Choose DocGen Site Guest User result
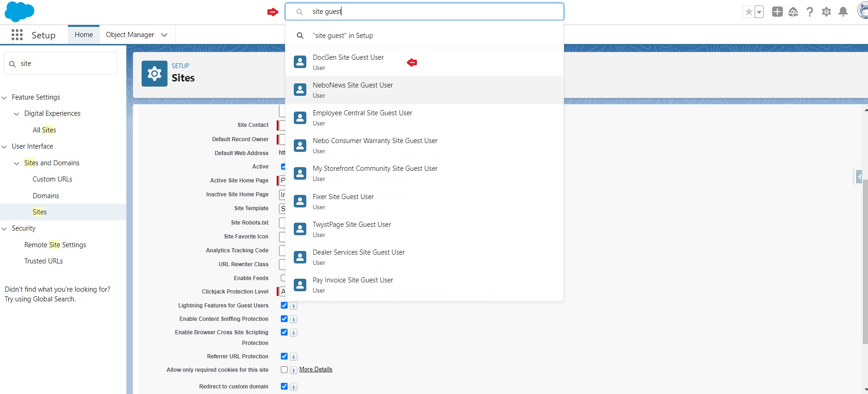Viewport: 868px width, 394px height. click(x=424, y=62)
